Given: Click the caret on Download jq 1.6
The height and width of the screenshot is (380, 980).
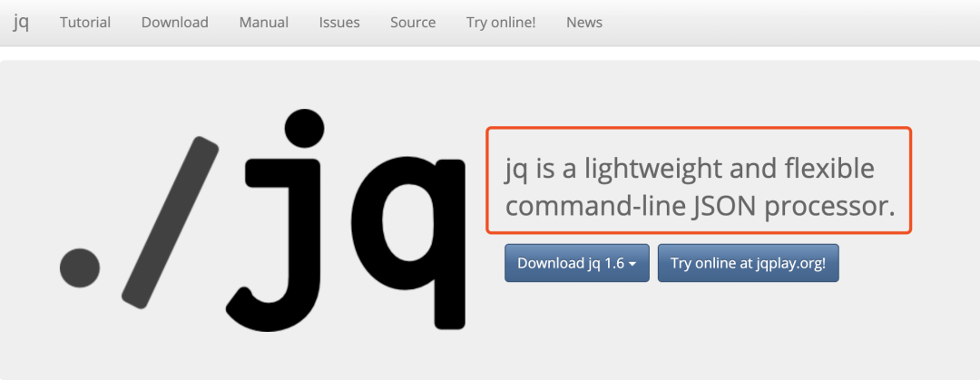Looking at the screenshot, I should point(632,265).
